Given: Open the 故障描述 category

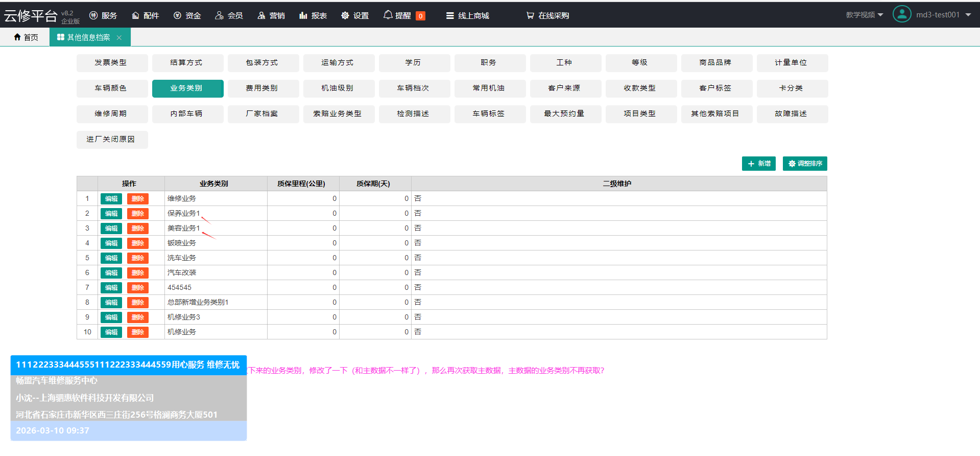Looking at the screenshot, I should pos(791,114).
